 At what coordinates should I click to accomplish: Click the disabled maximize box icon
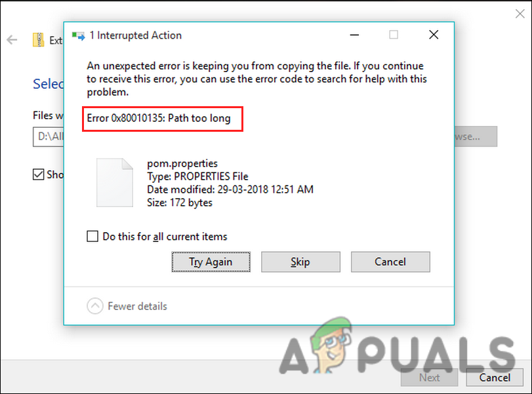click(x=394, y=35)
